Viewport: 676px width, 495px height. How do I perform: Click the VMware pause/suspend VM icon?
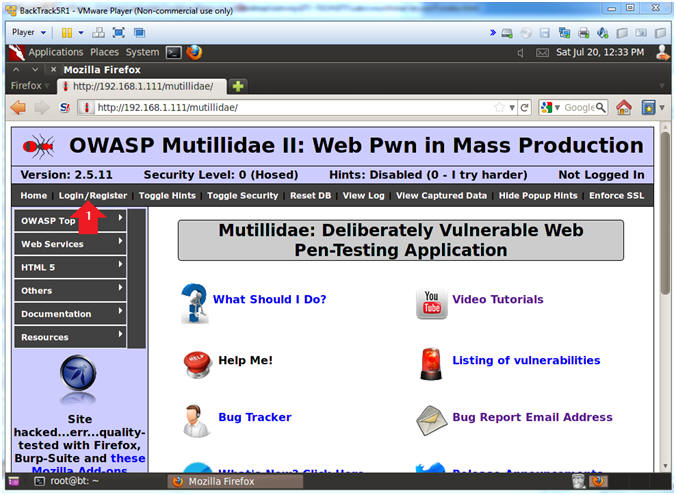(67, 33)
